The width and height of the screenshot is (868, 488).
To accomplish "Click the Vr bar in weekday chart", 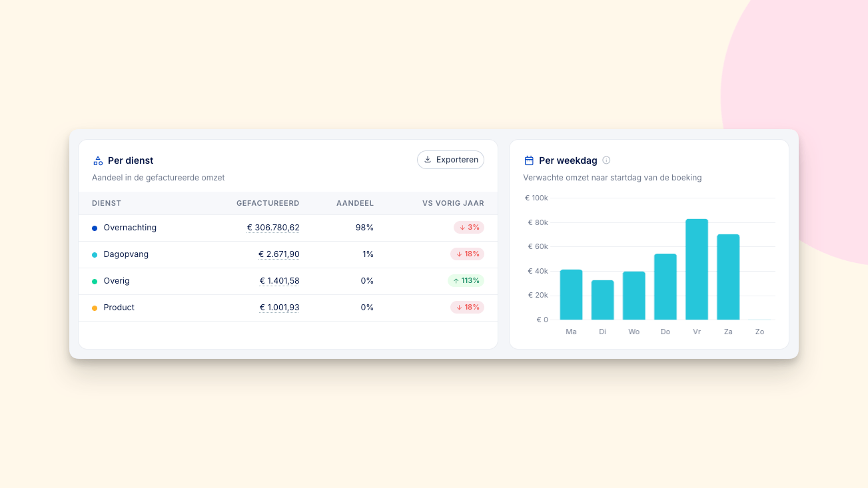I will click(x=697, y=270).
